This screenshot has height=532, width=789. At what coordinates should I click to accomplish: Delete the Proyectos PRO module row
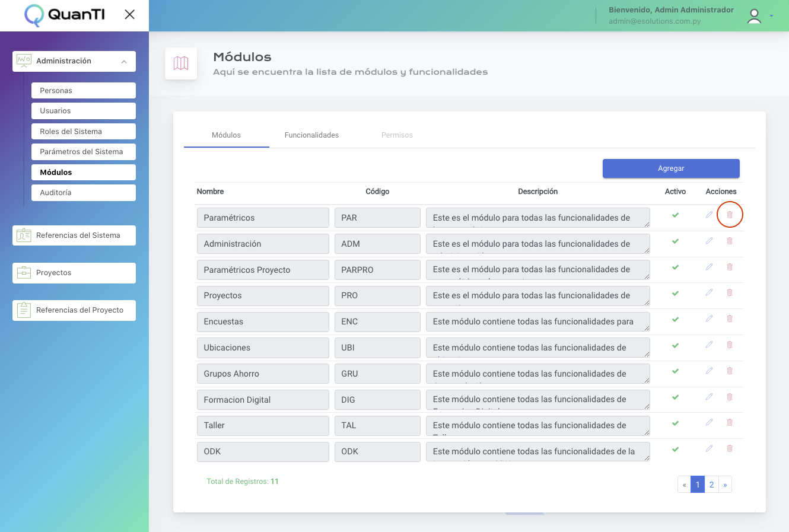tap(730, 292)
